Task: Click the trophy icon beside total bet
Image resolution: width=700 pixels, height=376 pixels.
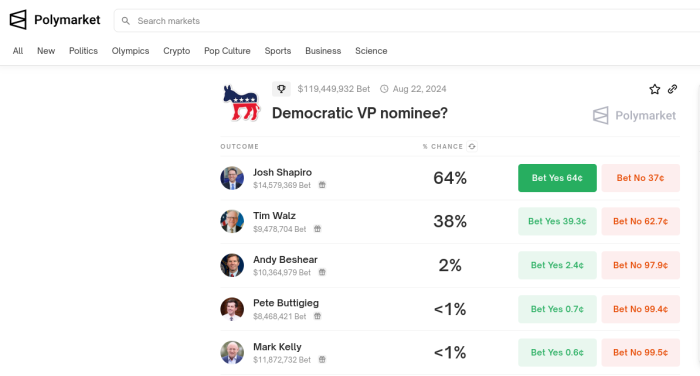Action: (281, 89)
